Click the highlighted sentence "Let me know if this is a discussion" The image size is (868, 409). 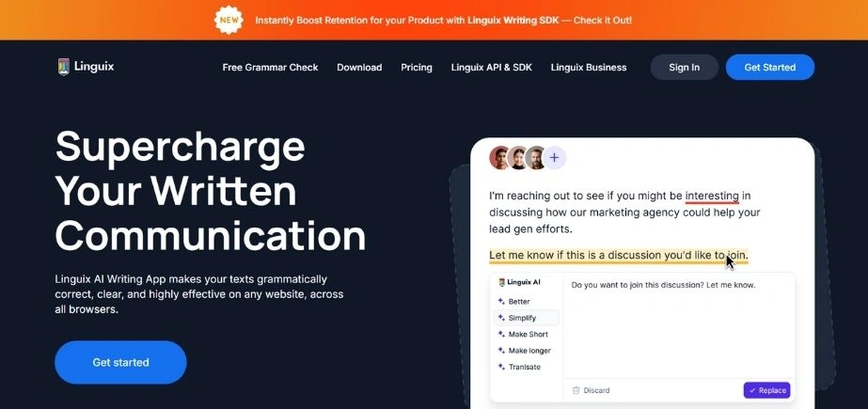tap(619, 256)
